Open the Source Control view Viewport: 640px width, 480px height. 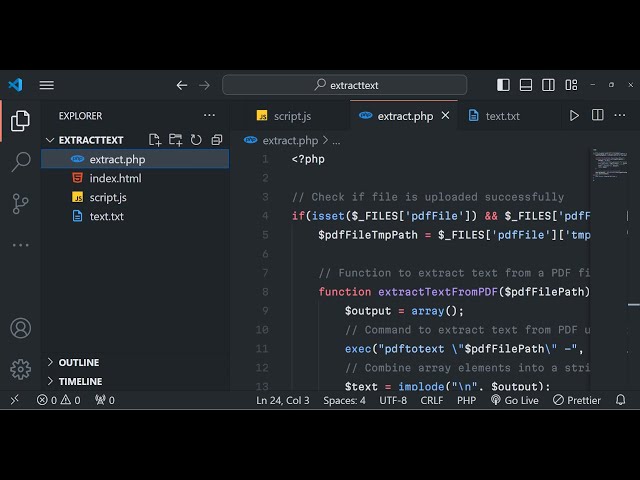point(20,204)
